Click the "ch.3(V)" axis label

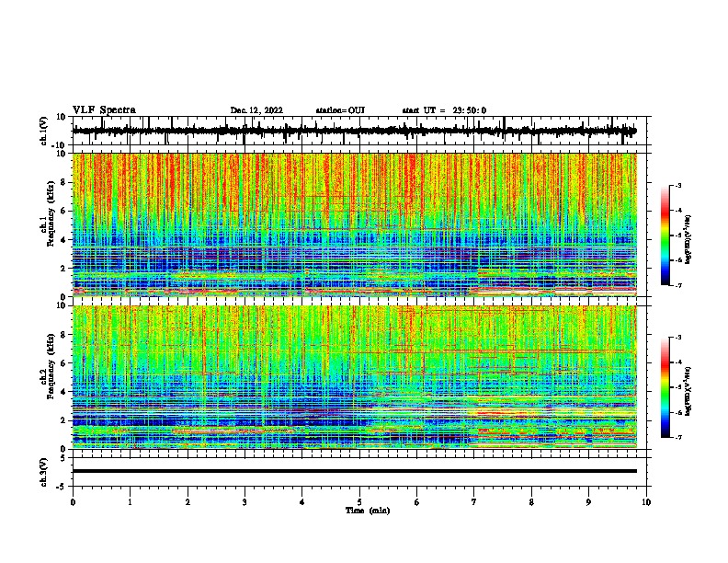pos(44,472)
